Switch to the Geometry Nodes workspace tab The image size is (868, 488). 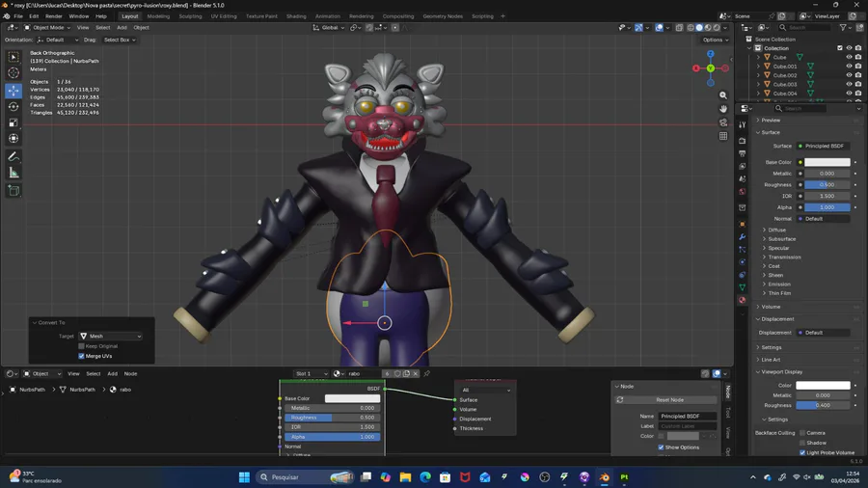(443, 16)
